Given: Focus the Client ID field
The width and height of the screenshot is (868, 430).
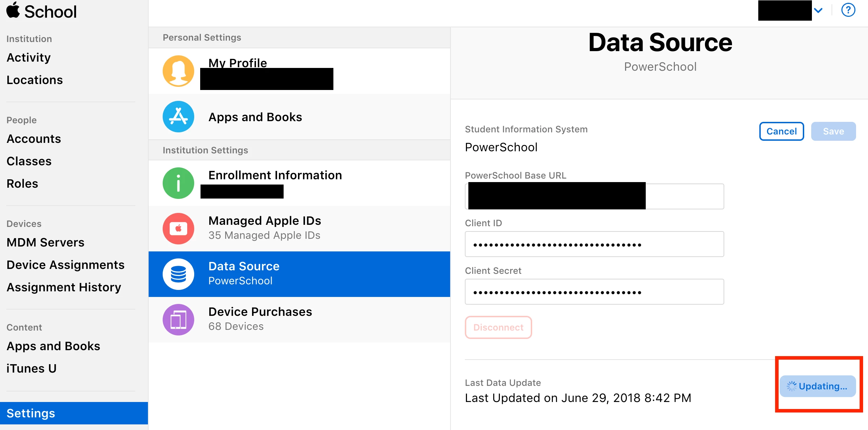Looking at the screenshot, I should tap(594, 244).
